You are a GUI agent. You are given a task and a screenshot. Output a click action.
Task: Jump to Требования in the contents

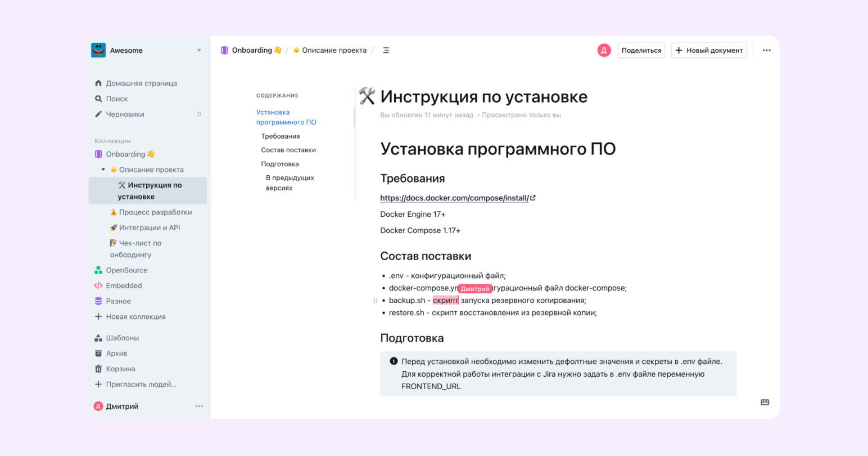pos(281,136)
